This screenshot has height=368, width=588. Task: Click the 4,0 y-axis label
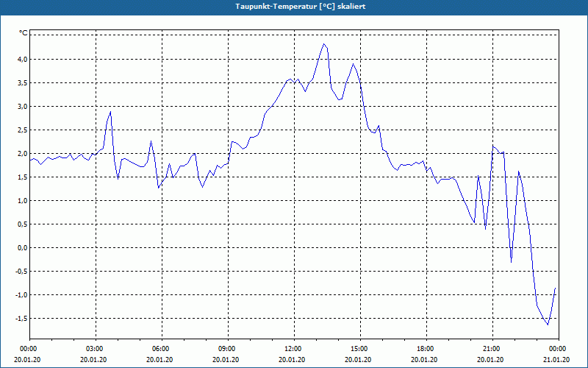click(x=23, y=60)
